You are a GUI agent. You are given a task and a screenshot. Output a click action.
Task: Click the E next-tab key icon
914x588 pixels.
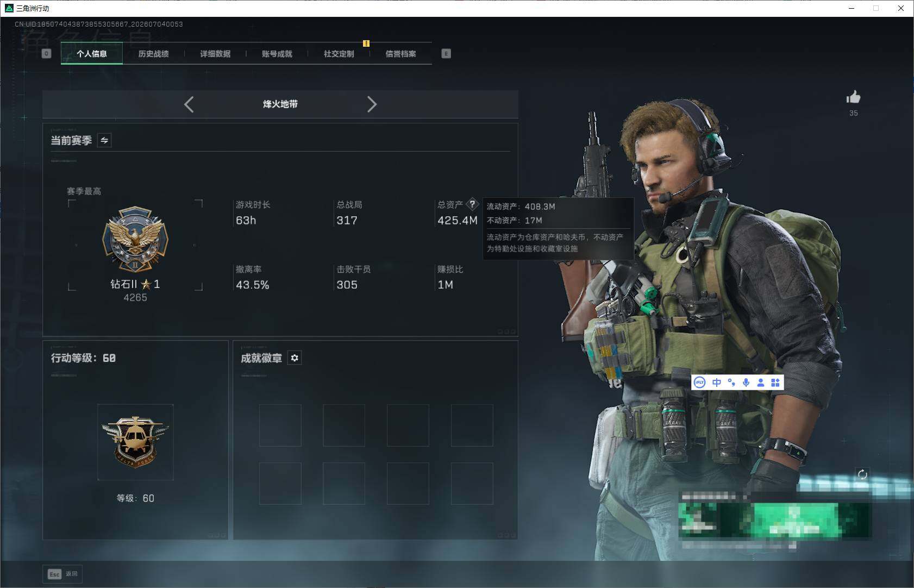coord(446,54)
